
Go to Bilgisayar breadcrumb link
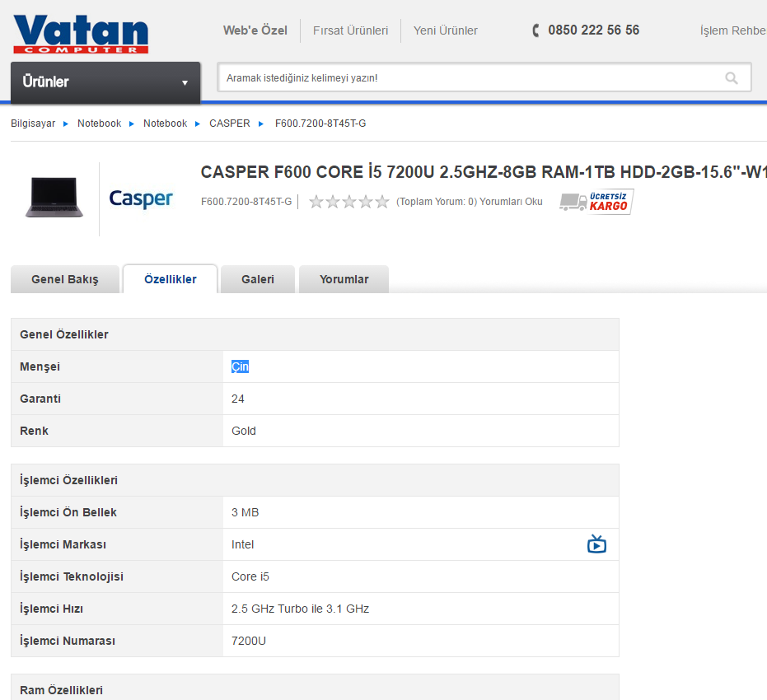point(33,124)
